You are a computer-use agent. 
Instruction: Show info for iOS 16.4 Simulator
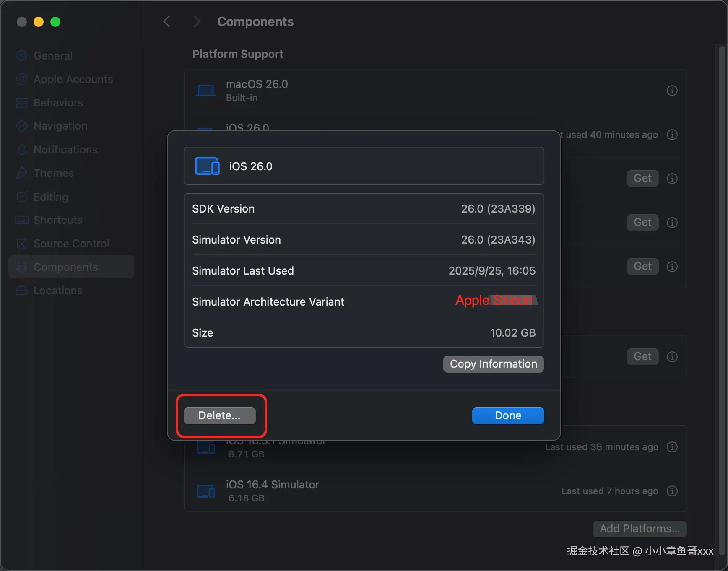pos(672,491)
